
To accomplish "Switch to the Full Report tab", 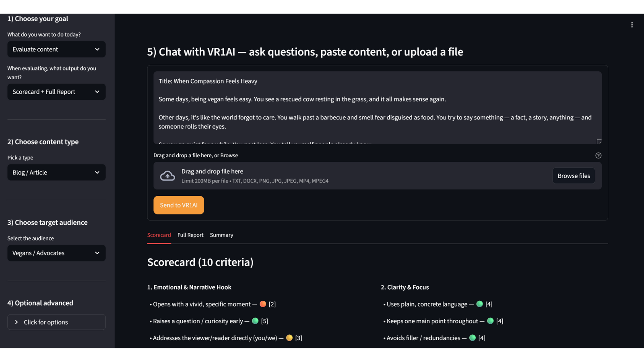I will (190, 235).
